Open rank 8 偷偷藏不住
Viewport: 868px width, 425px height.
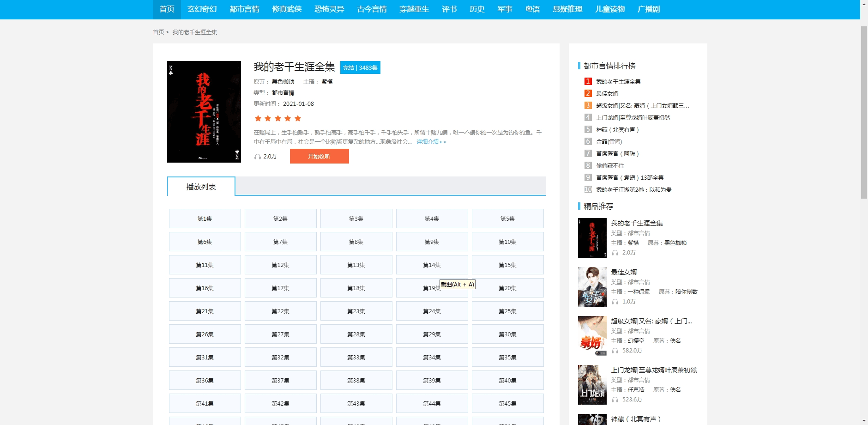click(610, 166)
